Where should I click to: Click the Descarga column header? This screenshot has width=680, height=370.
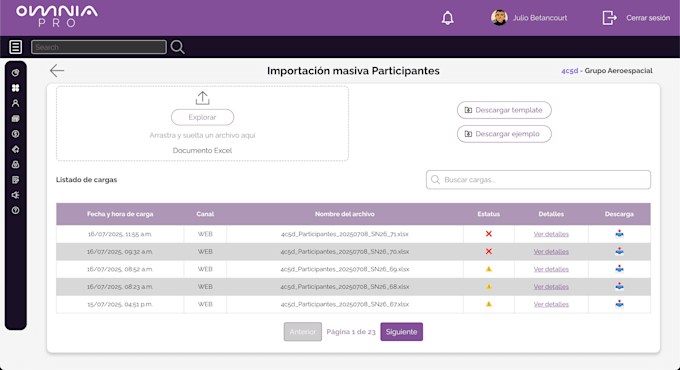click(x=619, y=214)
